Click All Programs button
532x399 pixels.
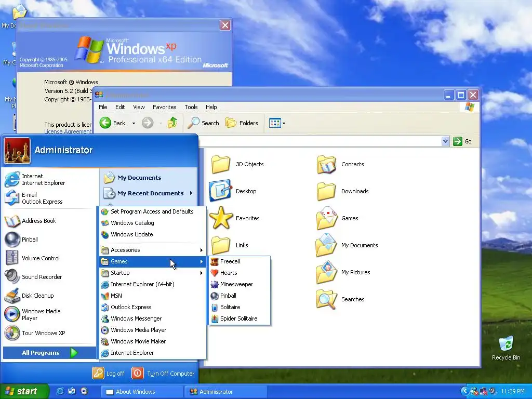[50, 353]
